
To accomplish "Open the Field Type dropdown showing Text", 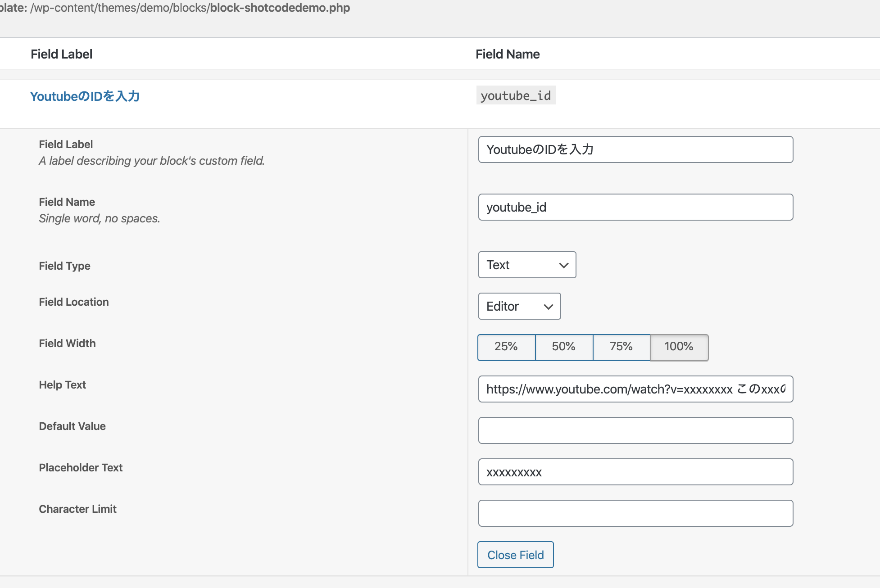I will point(527,265).
